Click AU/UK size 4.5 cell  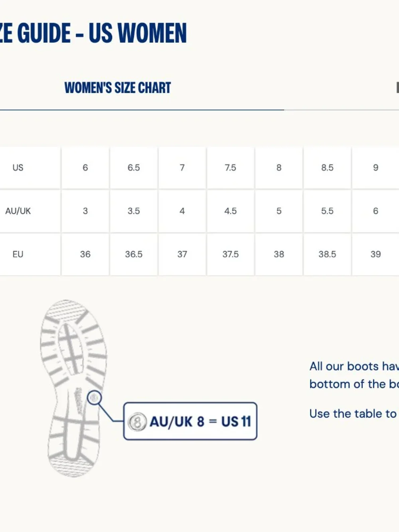(231, 211)
